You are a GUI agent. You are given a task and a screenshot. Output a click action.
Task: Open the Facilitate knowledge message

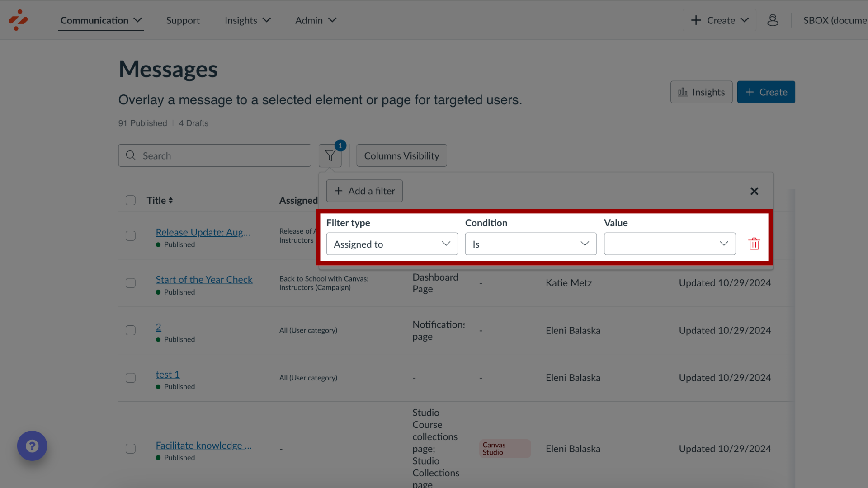pos(203,446)
